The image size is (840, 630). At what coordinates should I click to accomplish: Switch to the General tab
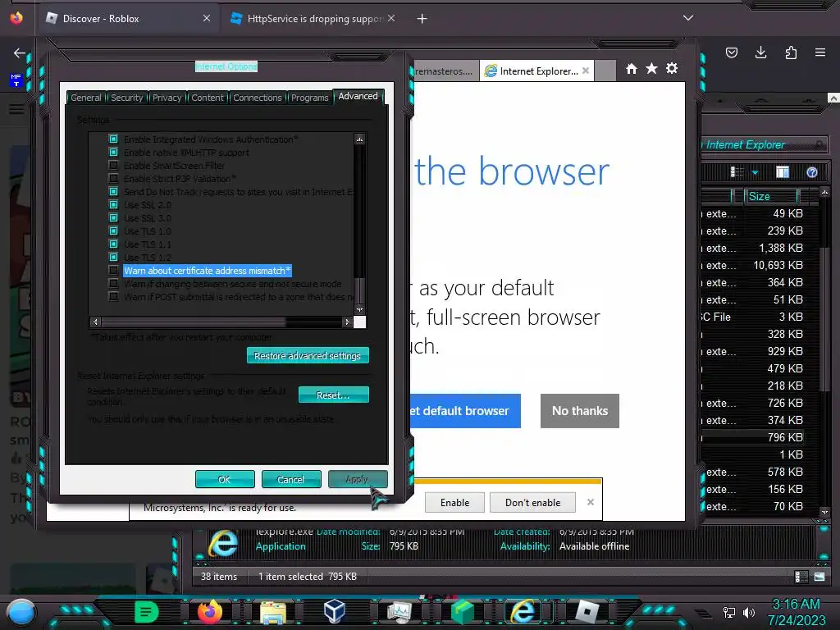85,98
